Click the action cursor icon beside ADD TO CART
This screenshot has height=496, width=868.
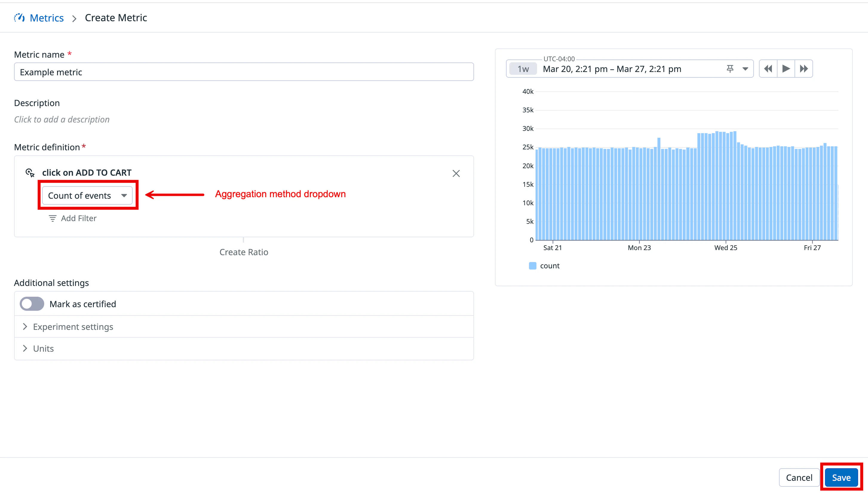30,173
